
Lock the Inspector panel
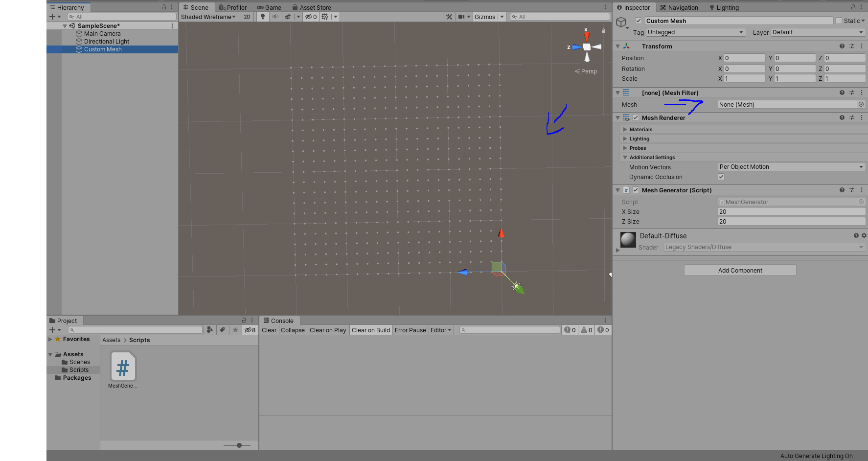(x=853, y=7)
